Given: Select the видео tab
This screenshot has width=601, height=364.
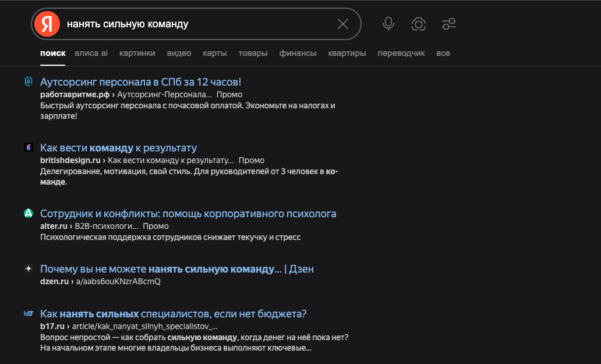Looking at the screenshot, I should tap(179, 53).
